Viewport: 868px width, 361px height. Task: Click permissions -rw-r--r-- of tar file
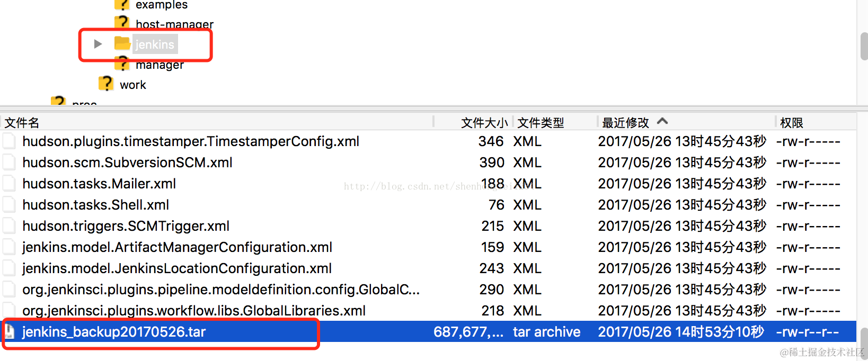pos(808,332)
